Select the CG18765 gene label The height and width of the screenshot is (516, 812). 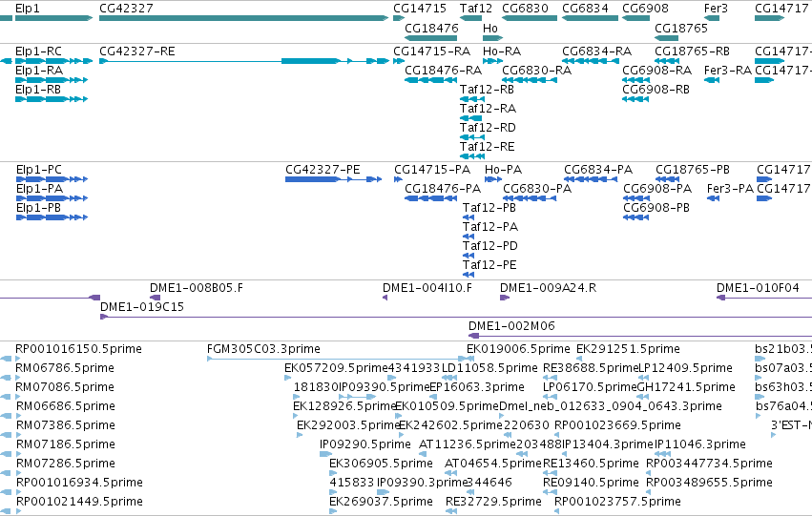click(681, 28)
